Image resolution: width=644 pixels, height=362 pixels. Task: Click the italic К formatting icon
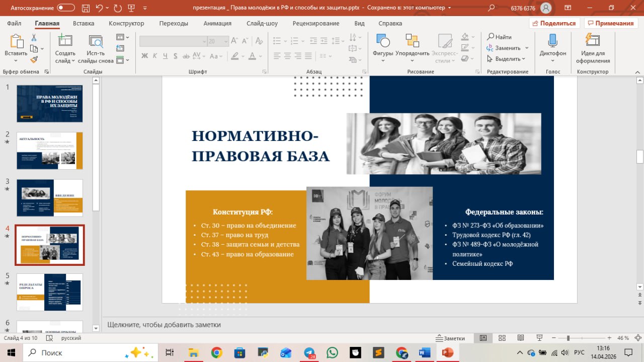click(155, 56)
